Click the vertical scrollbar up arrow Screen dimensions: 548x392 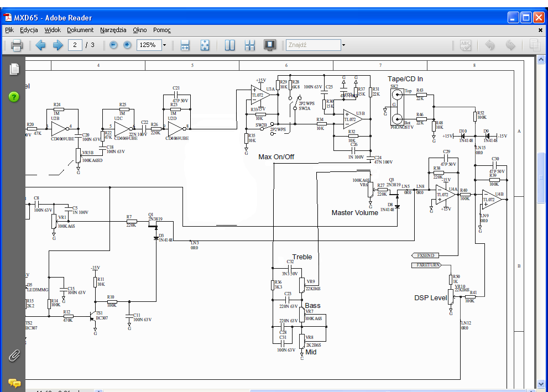[541, 59]
